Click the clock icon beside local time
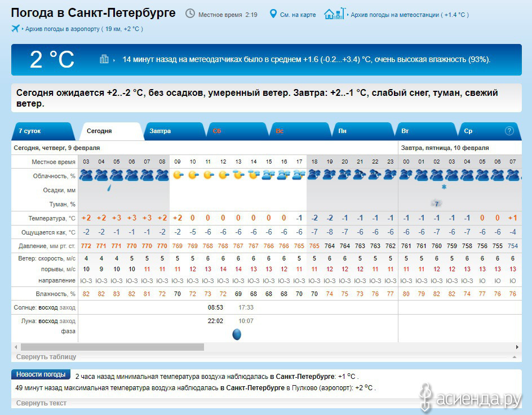 click(190, 14)
